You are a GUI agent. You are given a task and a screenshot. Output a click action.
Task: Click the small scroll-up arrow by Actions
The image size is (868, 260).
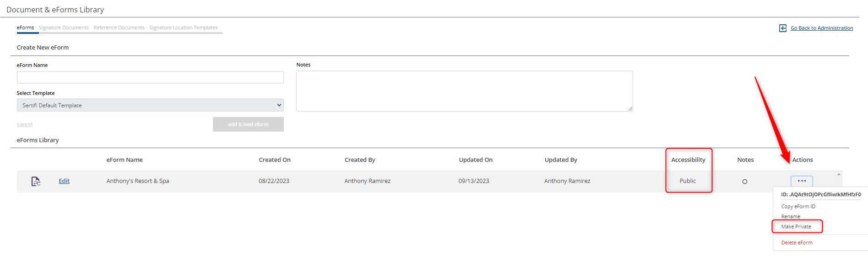click(839, 174)
